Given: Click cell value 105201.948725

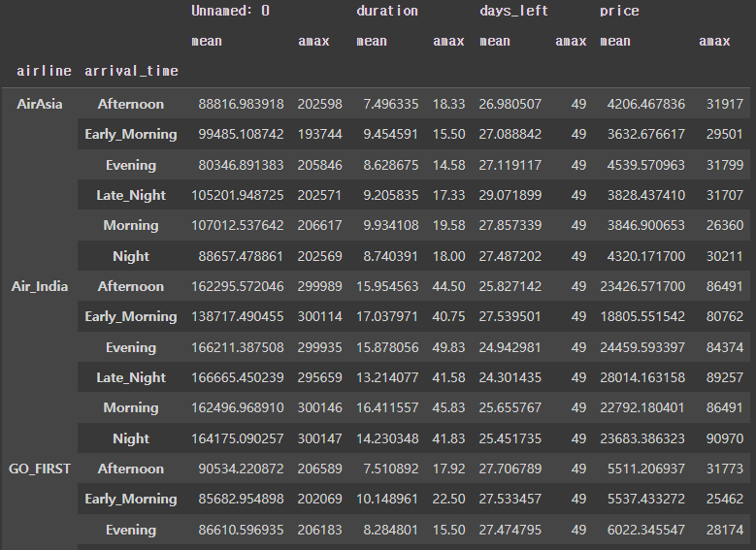Looking at the screenshot, I should point(238,195).
